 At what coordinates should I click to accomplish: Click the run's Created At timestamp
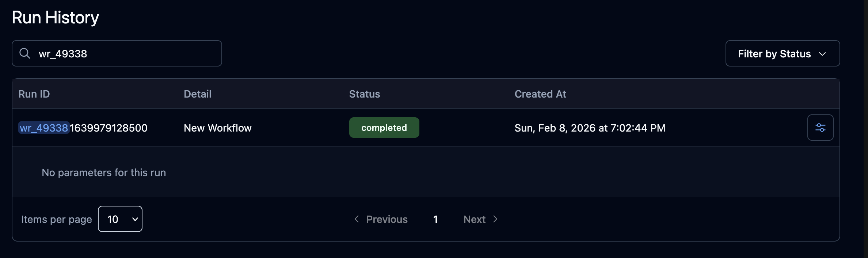point(590,128)
